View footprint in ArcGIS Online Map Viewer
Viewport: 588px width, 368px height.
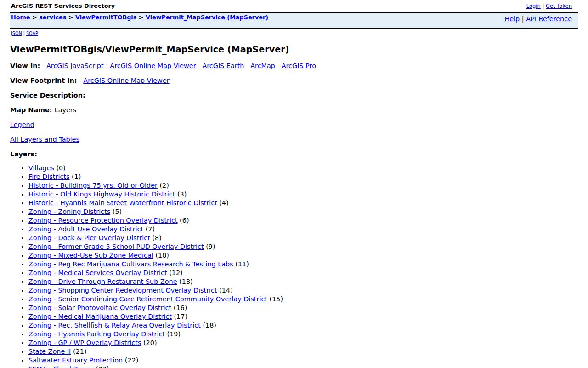(126, 80)
